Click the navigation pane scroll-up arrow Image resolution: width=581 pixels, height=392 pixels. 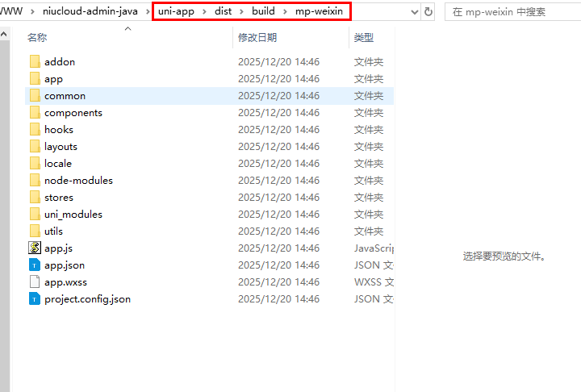point(4,34)
